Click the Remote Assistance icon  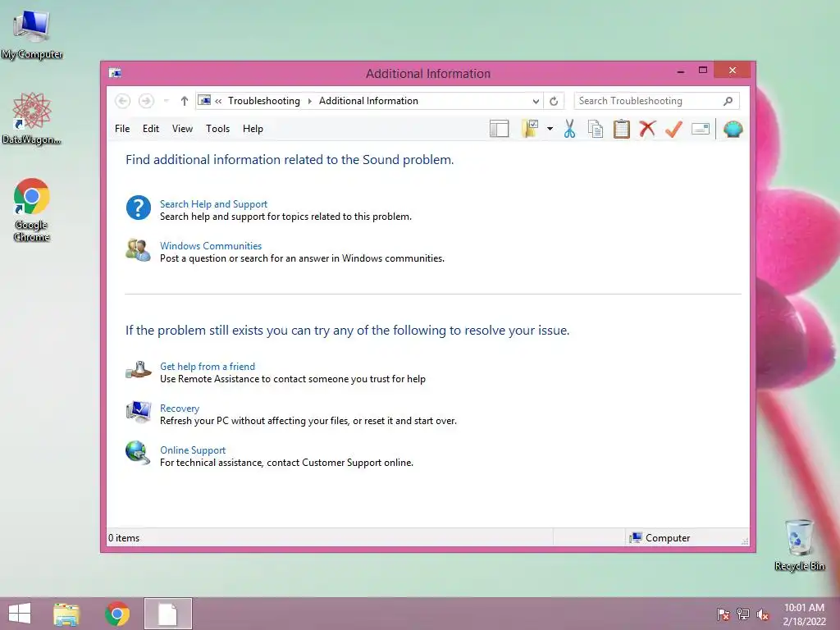pos(138,370)
